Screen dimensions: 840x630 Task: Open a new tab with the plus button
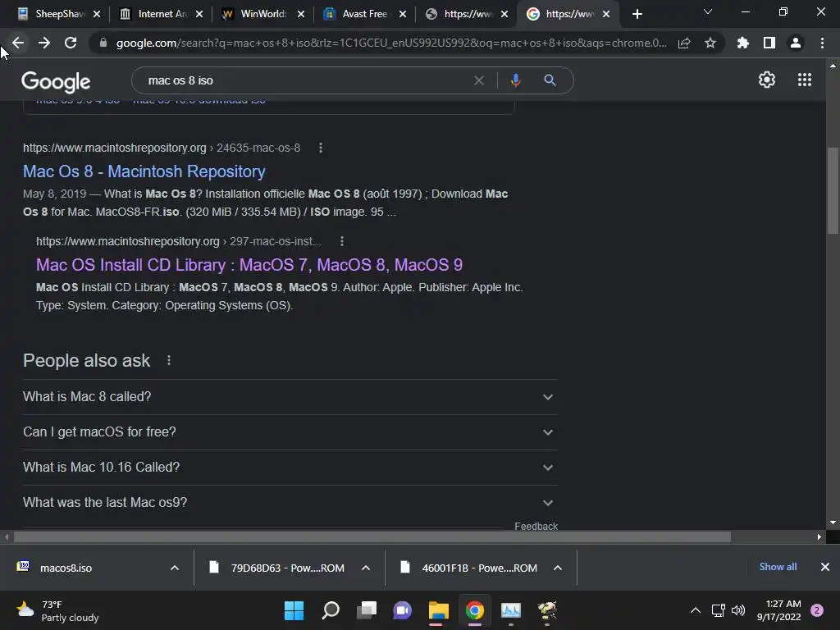pos(637,14)
